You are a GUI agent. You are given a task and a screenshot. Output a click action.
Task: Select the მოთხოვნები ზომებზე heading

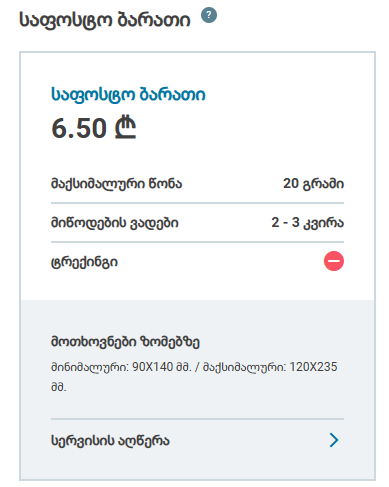coord(125,342)
